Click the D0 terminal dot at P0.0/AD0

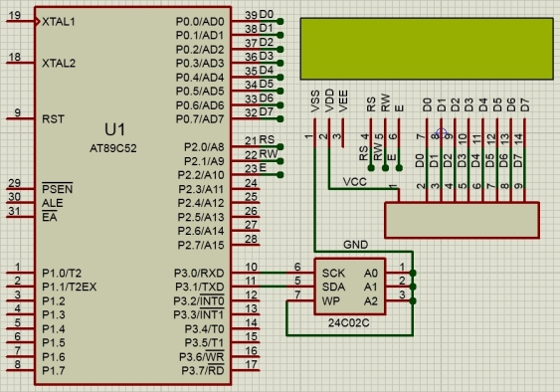click(280, 22)
